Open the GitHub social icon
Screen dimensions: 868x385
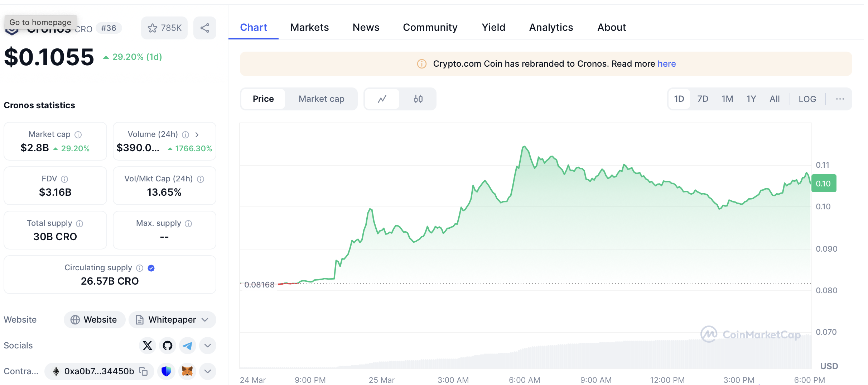pyautogui.click(x=167, y=346)
